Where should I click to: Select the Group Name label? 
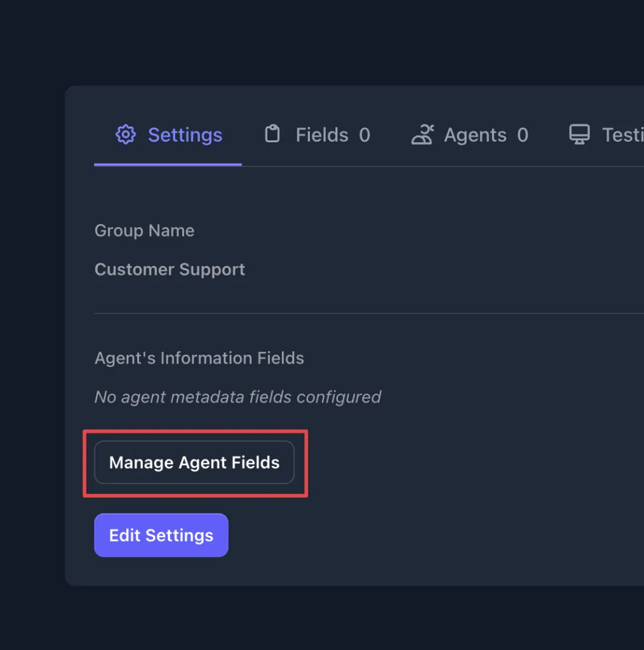coord(144,230)
